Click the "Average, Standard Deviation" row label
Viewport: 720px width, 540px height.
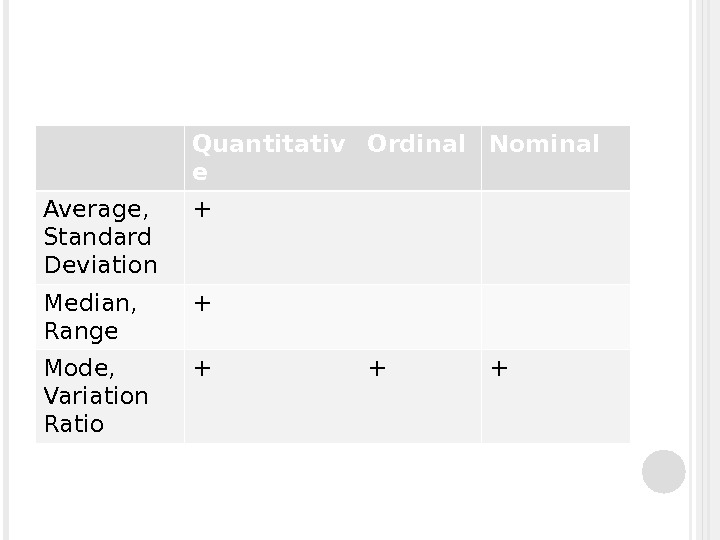pos(100,237)
